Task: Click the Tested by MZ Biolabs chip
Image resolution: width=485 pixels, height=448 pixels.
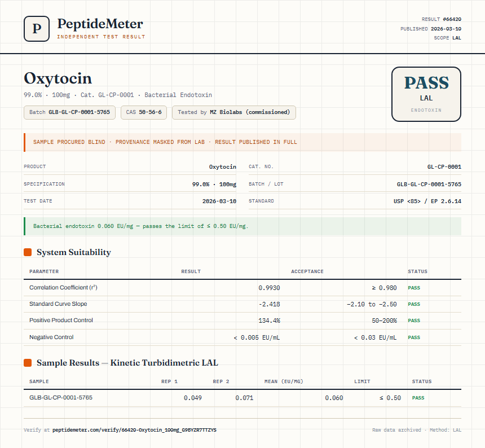Action: coord(234,112)
